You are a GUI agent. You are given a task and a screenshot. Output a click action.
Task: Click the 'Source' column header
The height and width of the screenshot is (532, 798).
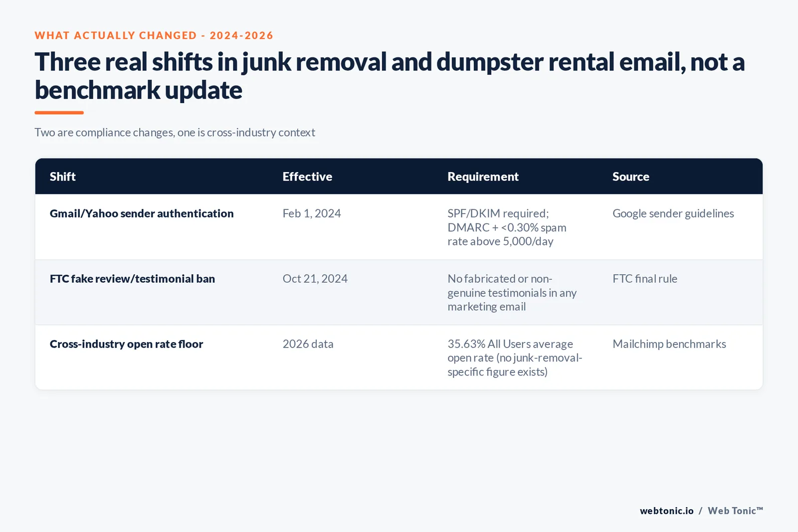coord(631,177)
